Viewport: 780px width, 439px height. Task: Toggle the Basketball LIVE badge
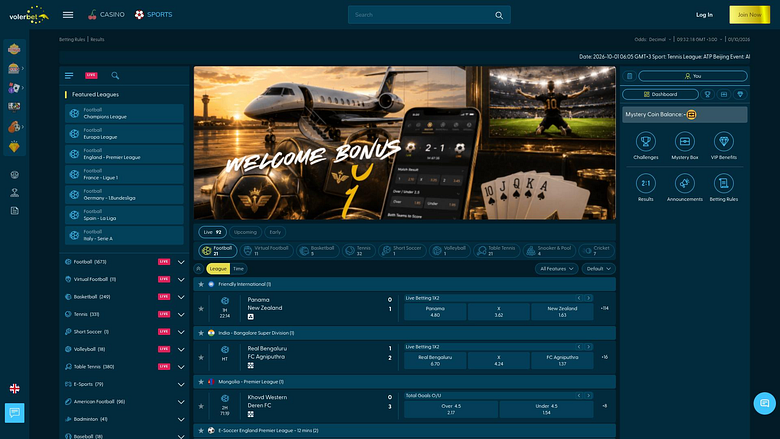pos(164,297)
